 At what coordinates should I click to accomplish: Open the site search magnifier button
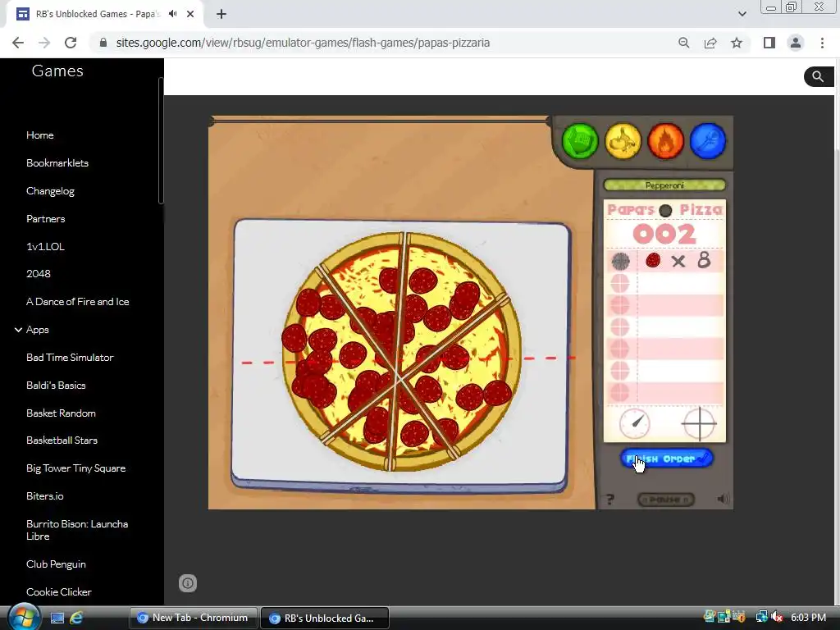(818, 76)
